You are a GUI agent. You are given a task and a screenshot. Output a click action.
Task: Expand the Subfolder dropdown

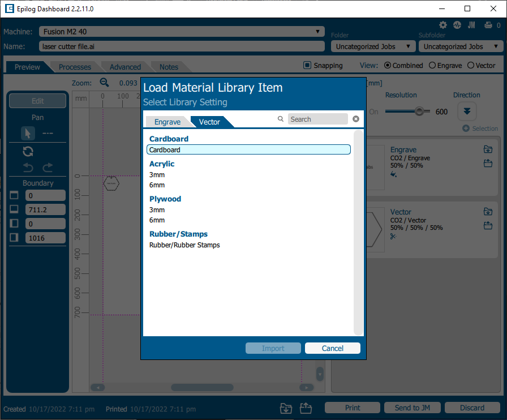click(461, 46)
